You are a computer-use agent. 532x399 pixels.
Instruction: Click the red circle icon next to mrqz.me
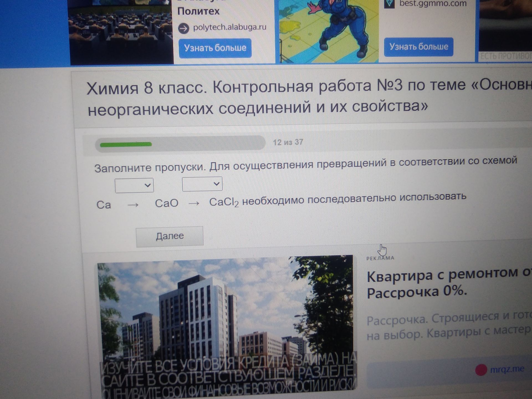pos(481,370)
